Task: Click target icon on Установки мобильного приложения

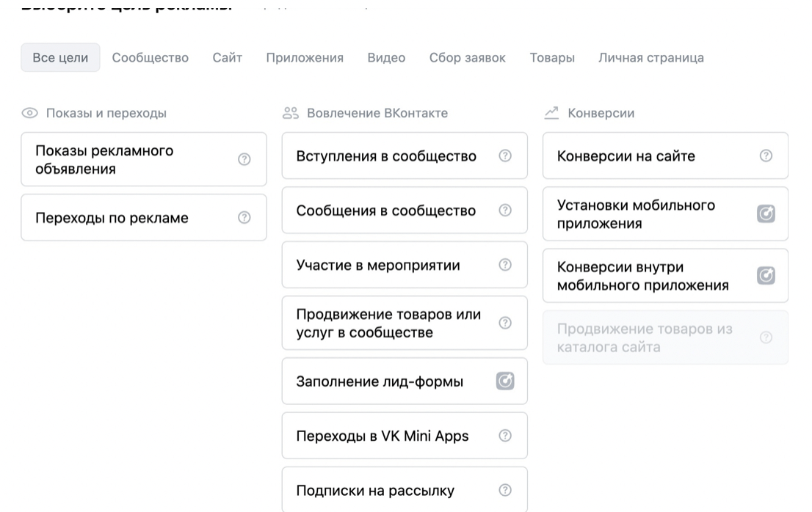Action: [766, 213]
